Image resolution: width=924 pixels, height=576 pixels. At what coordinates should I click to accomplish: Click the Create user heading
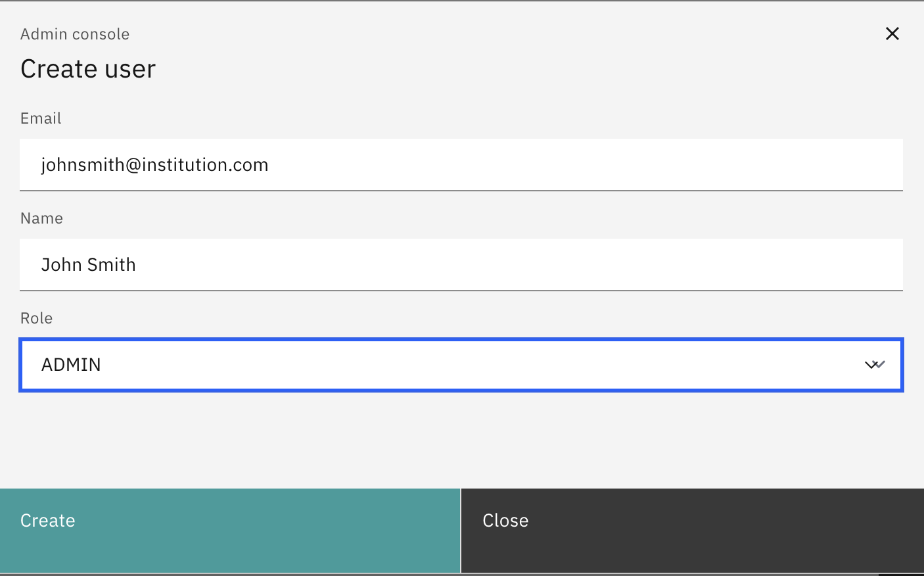coord(88,68)
